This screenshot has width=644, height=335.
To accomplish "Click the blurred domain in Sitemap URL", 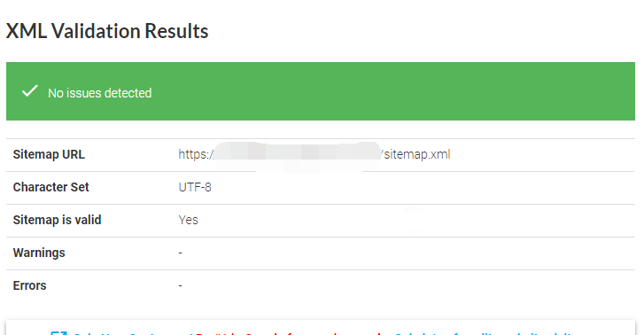I will coord(298,154).
